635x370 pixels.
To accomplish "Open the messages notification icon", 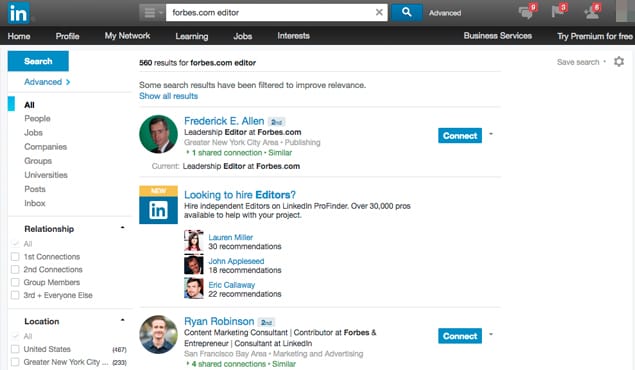I will point(526,12).
